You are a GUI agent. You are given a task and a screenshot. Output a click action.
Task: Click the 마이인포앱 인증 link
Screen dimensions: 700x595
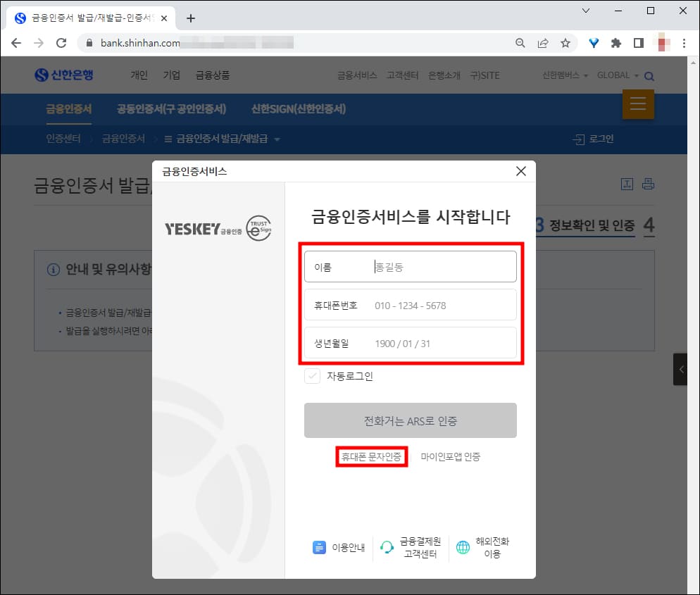[x=451, y=456]
